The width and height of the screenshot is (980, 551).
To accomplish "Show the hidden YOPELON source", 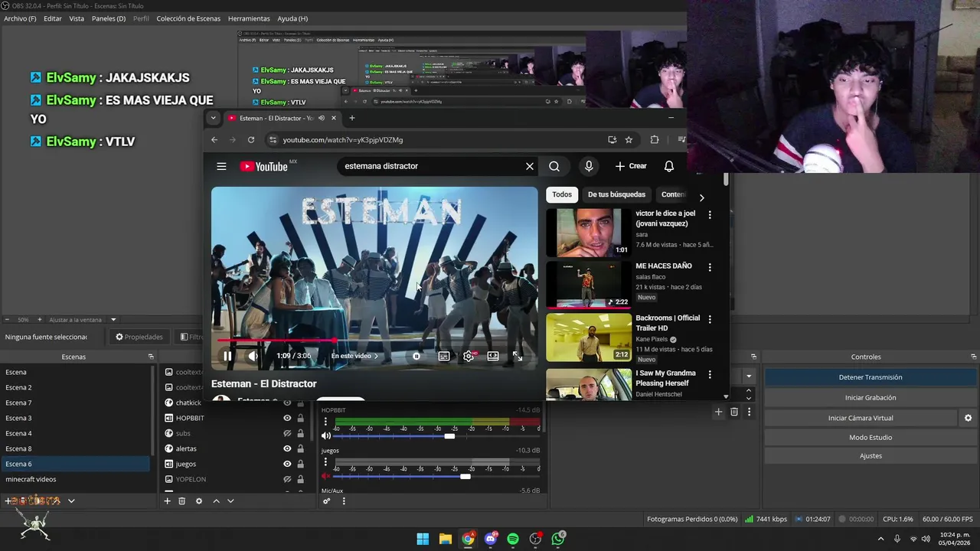I will 287,479.
